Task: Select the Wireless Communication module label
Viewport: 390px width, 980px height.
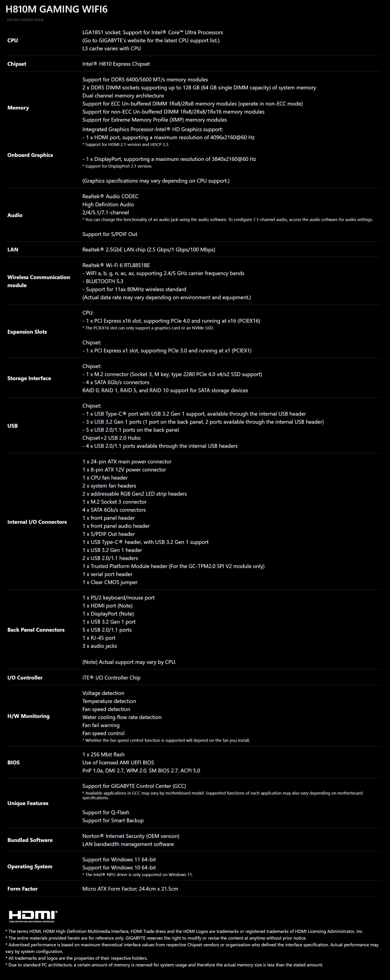Action: tap(38, 281)
